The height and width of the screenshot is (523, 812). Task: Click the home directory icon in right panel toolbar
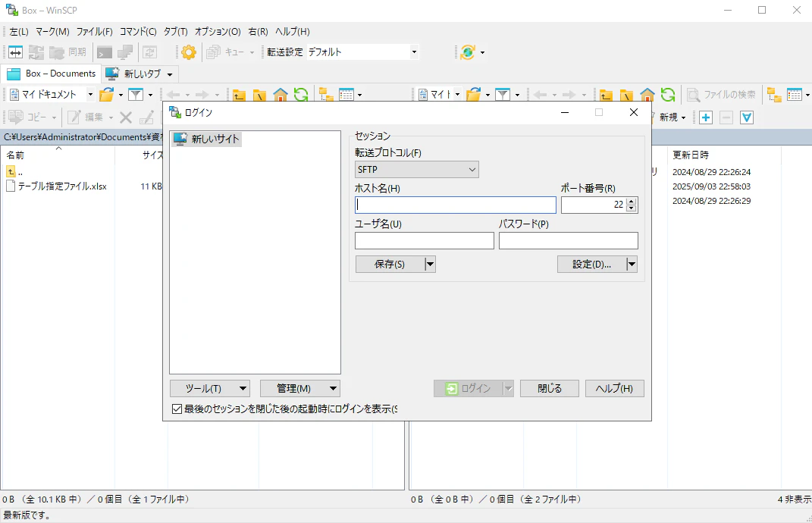click(647, 94)
